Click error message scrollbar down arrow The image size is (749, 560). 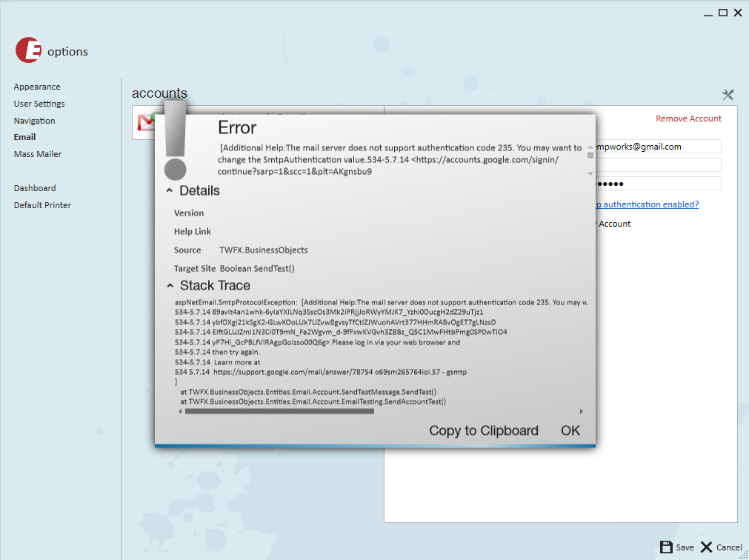click(x=590, y=173)
